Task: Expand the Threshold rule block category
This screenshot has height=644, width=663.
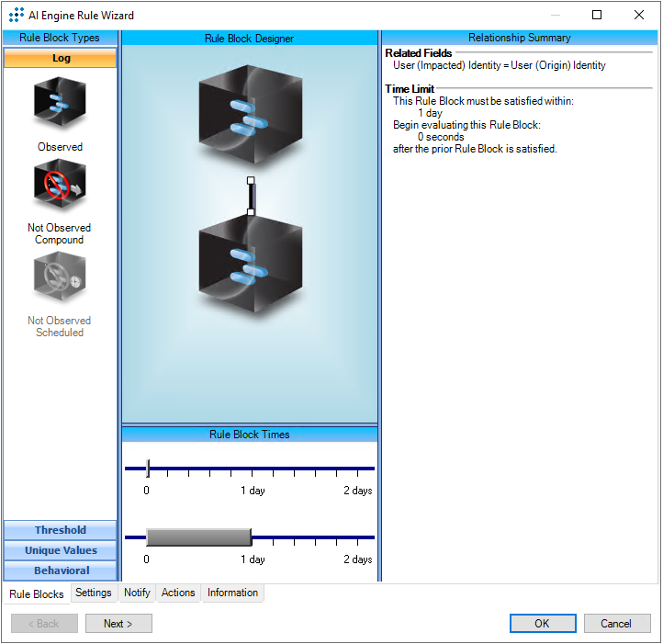Action: [x=61, y=530]
